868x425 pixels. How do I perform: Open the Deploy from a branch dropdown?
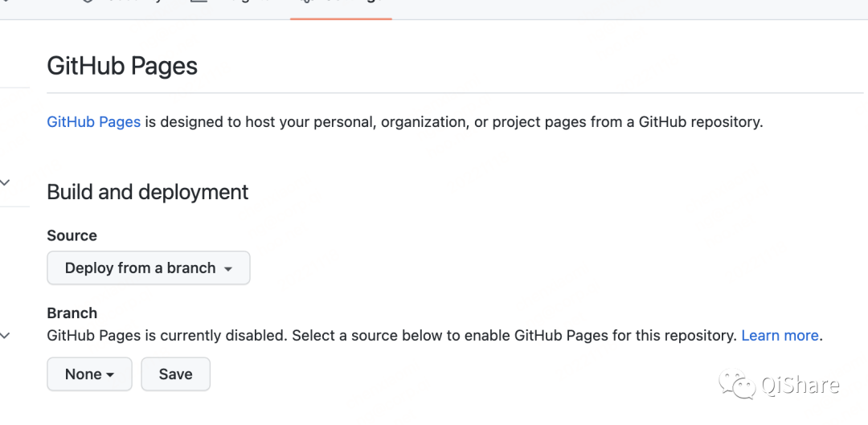149,268
